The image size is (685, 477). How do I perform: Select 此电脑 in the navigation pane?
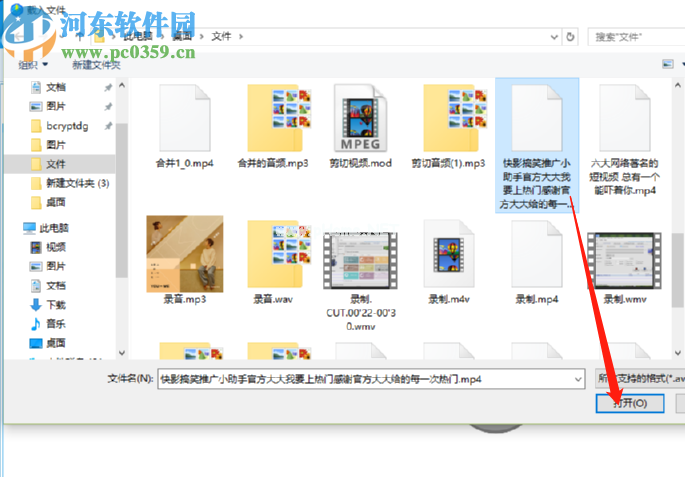pos(56,228)
